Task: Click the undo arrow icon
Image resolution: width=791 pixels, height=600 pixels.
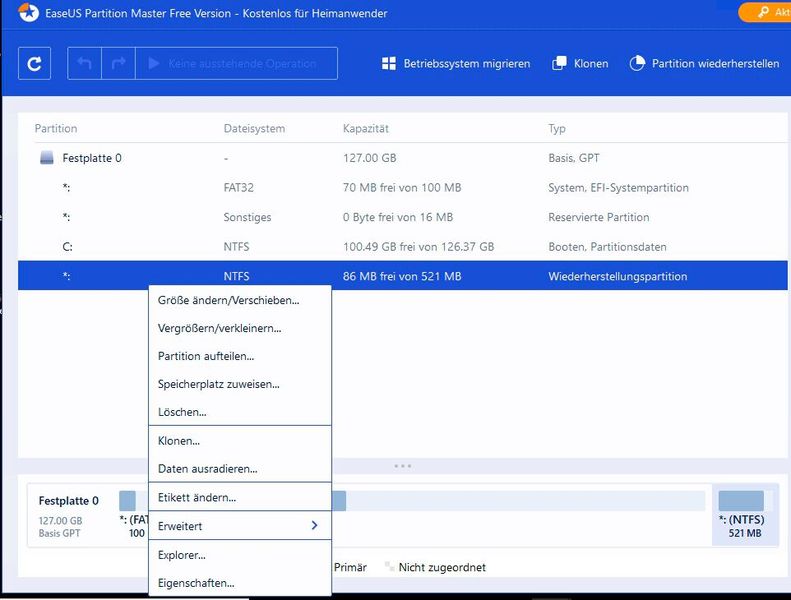Action: click(x=84, y=64)
